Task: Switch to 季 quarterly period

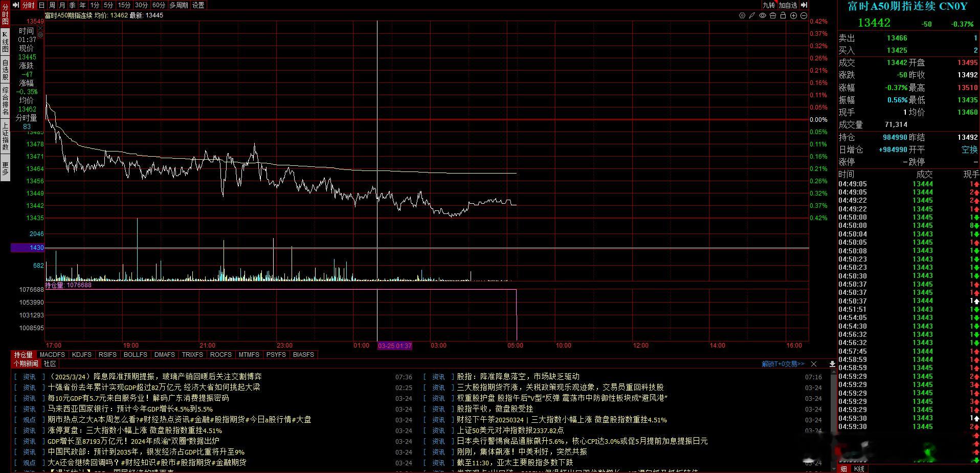Action: click(x=73, y=5)
